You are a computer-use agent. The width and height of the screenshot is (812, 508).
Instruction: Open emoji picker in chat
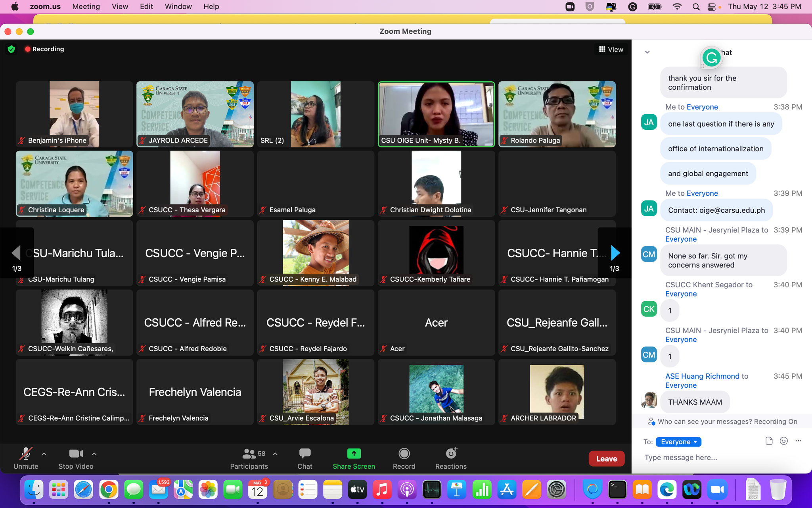tap(783, 441)
